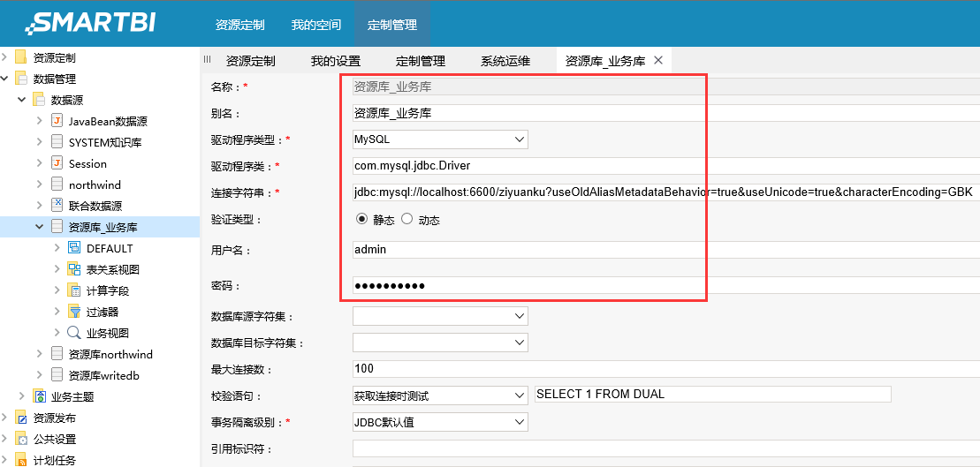
Task: Open 我的空间 in the top navigation
Action: (316, 25)
